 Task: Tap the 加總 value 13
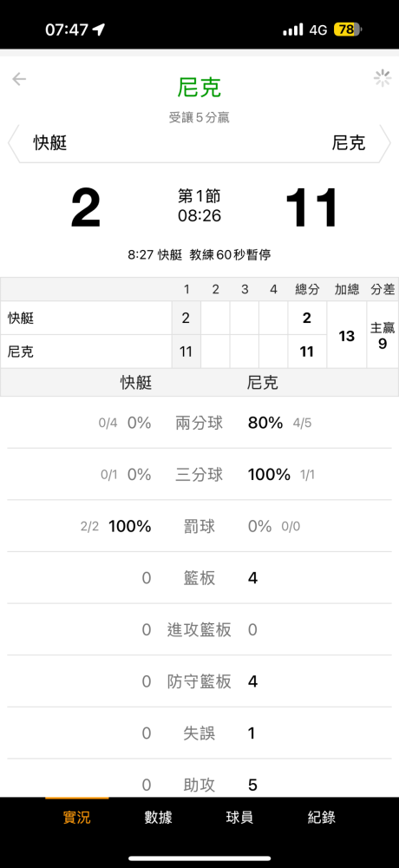[x=346, y=335]
